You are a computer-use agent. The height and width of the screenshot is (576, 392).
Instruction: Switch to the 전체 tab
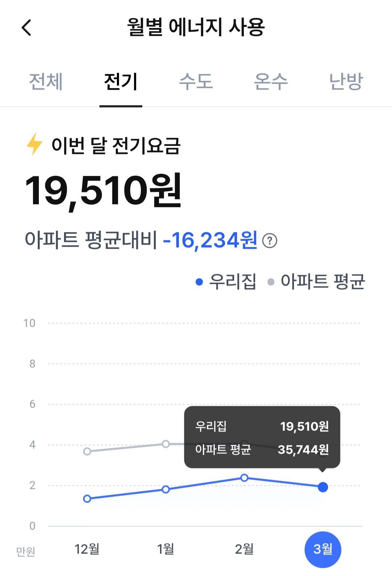coord(46,81)
